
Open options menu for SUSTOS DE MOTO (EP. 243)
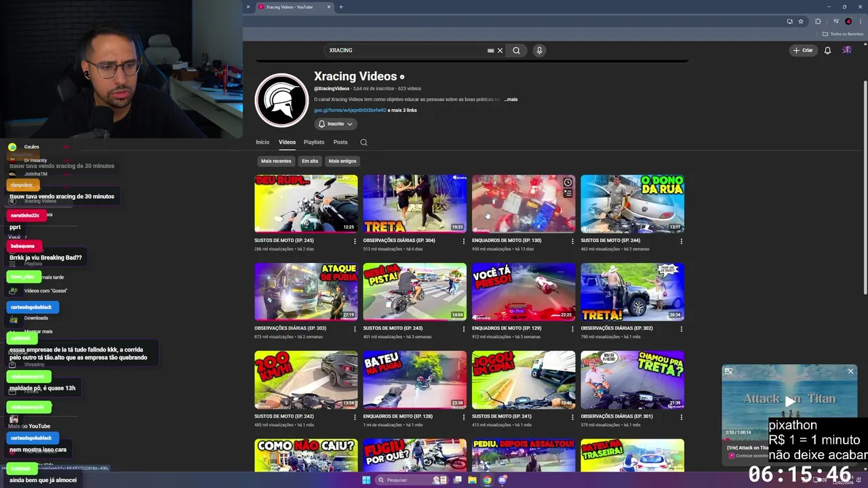pyautogui.click(x=464, y=329)
